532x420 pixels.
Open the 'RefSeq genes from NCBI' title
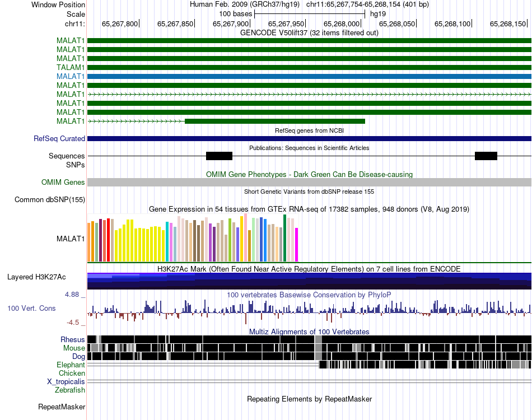tap(309, 130)
